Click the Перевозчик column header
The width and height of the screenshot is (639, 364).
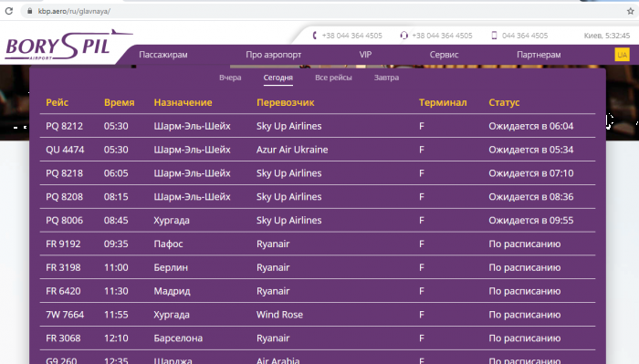[285, 102]
